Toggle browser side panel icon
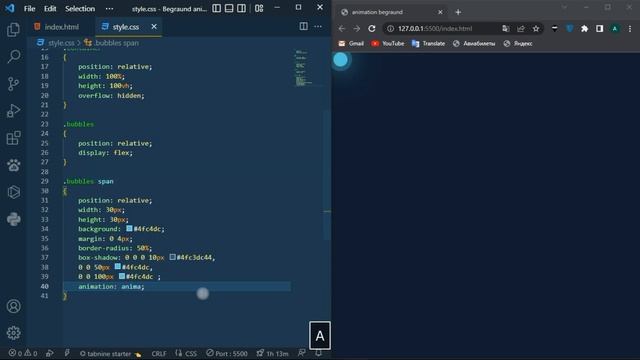This screenshot has height=360, width=640. (x=600, y=29)
